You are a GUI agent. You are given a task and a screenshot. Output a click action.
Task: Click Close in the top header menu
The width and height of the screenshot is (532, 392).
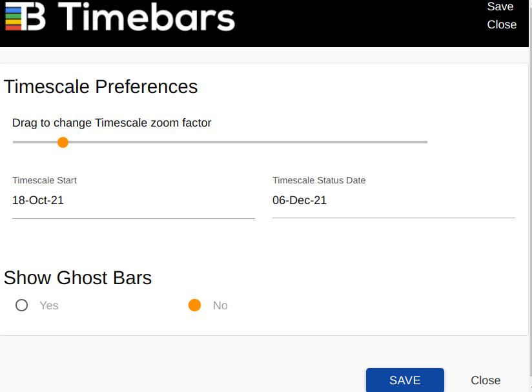tap(502, 25)
